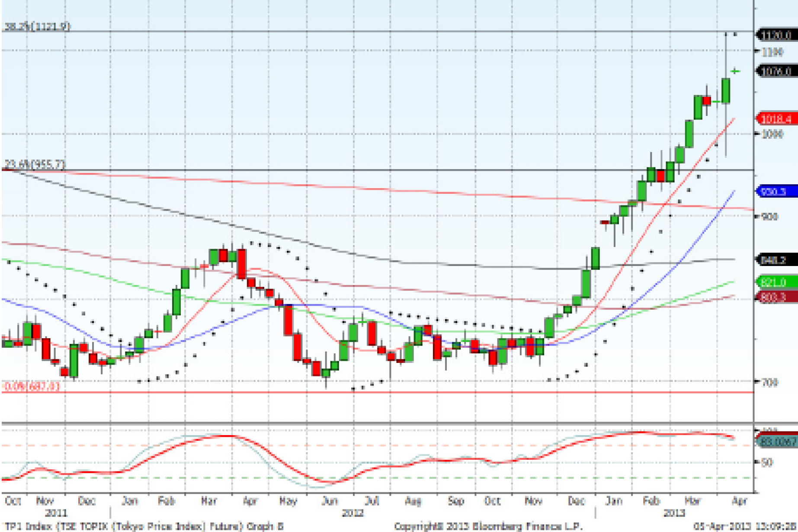Click the 50 level on oscillator axis
798x532 pixels.
tap(766, 462)
